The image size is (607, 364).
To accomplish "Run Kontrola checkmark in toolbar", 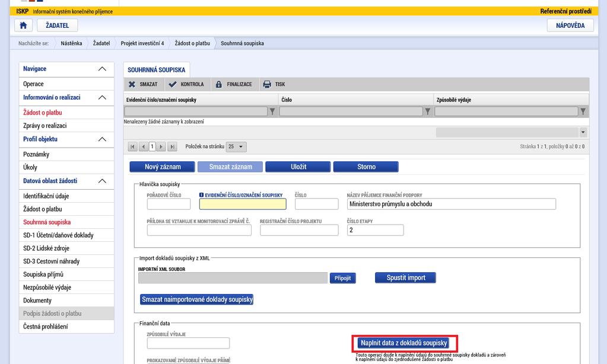I will [173, 84].
